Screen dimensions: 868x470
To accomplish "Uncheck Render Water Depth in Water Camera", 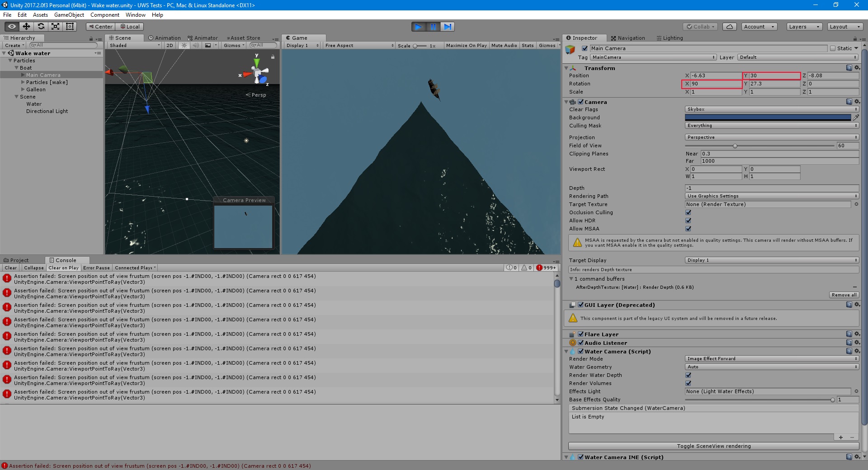I will pos(688,375).
